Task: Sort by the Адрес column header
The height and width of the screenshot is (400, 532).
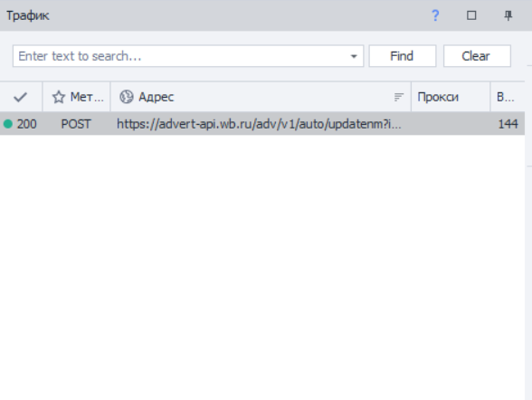Action: click(x=261, y=97)
